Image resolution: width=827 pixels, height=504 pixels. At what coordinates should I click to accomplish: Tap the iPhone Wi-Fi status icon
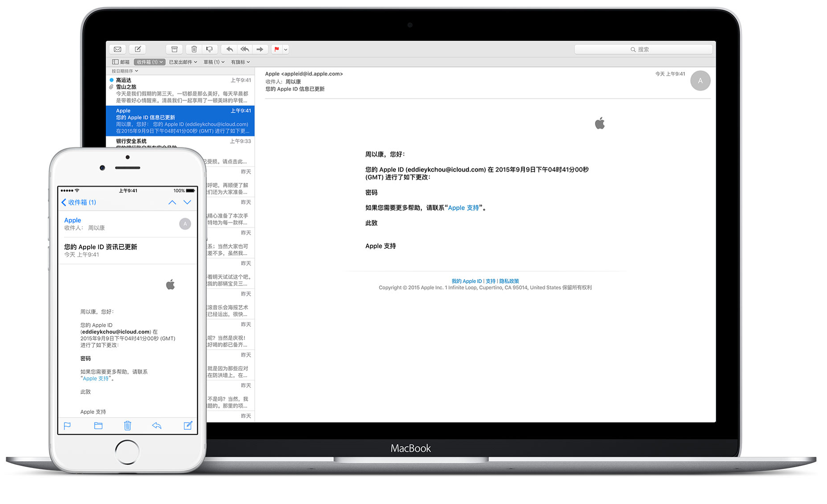[x=77, y=191]
